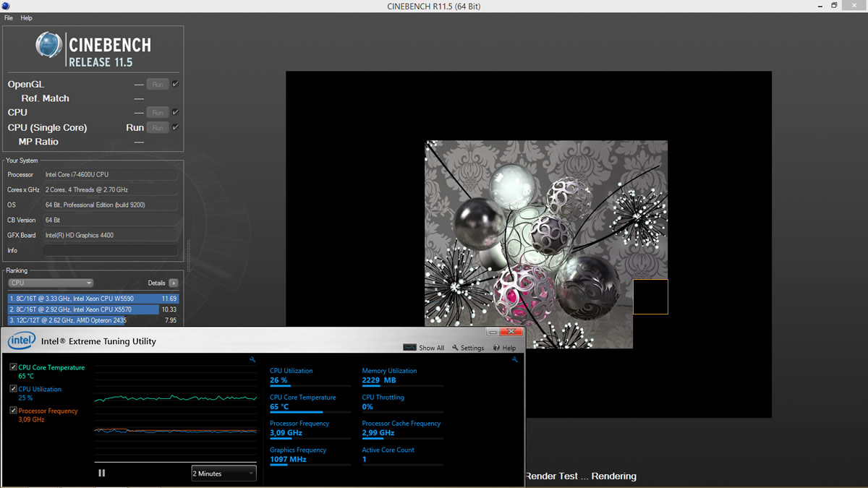868x488 pixels.
Task: Click the Graphics Frequency 1097 MHz value
Action: coord(288,459)
